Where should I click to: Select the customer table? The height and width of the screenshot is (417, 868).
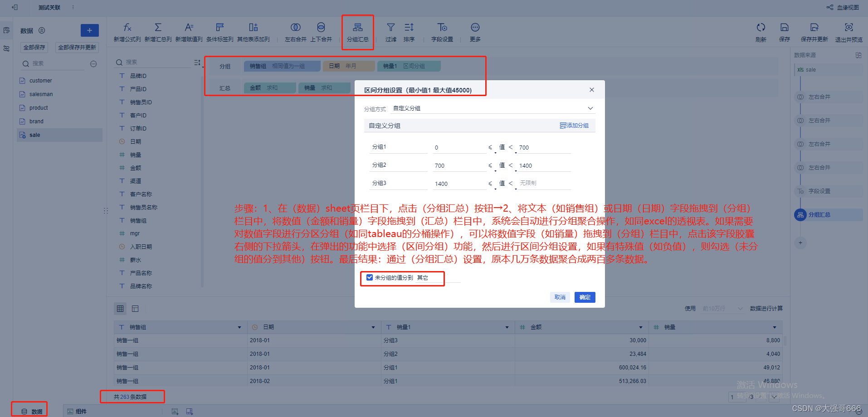[60, 81]
